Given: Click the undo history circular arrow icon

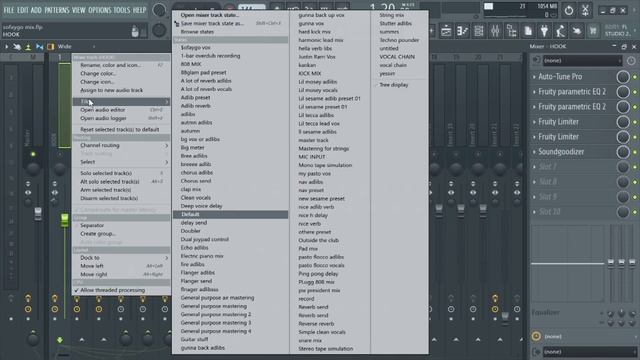Looking at the screenshot, I should pos(569,10).
